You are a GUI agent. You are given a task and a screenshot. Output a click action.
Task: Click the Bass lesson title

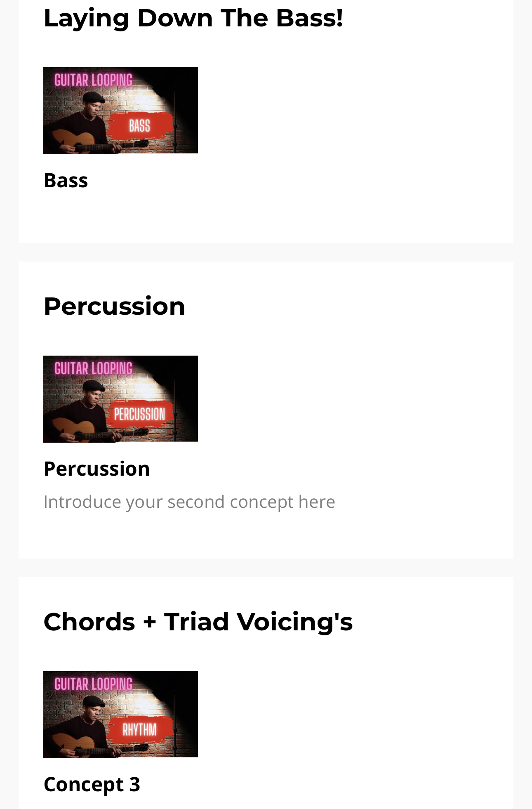point(66,180)
